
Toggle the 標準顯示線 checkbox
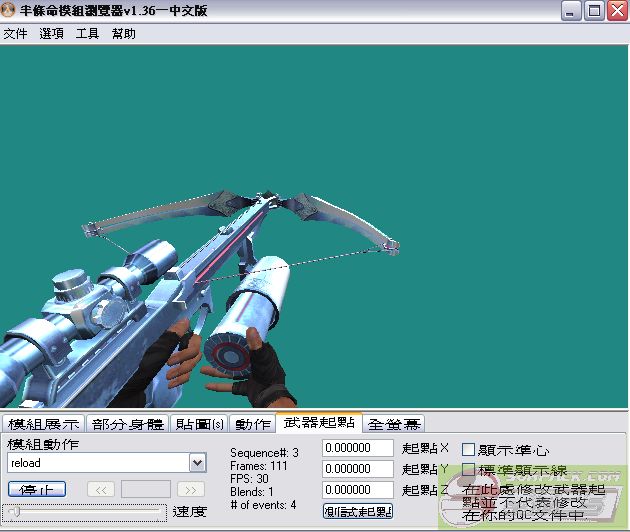[468, 469]
